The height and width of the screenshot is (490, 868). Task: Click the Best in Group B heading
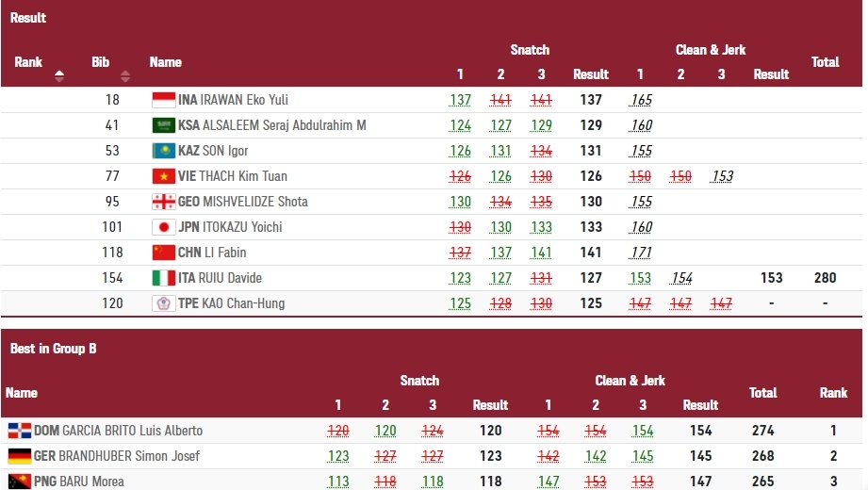(x=53, y=349)
